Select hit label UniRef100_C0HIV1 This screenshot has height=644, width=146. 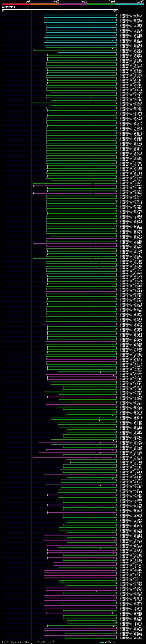pos(131,201)
